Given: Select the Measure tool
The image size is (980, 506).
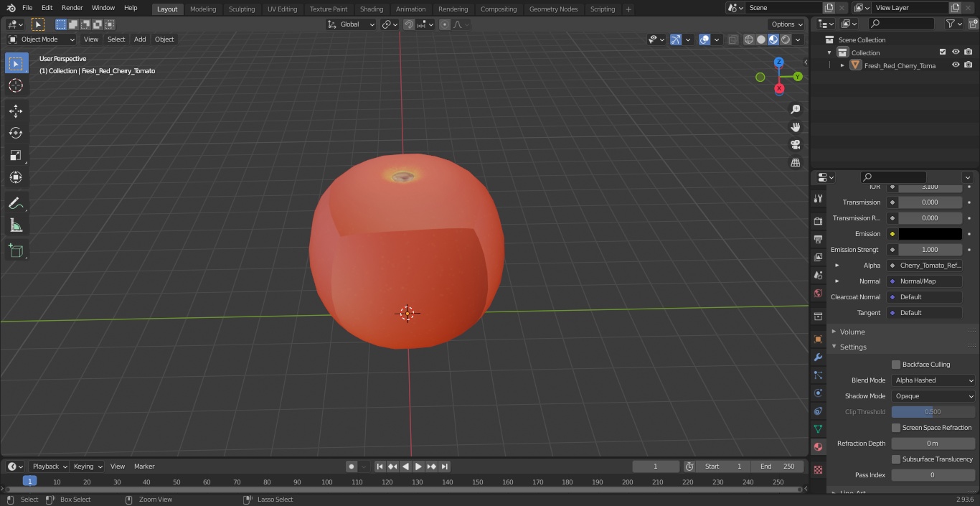Looking at the screenshot, I should click(16, 226).
